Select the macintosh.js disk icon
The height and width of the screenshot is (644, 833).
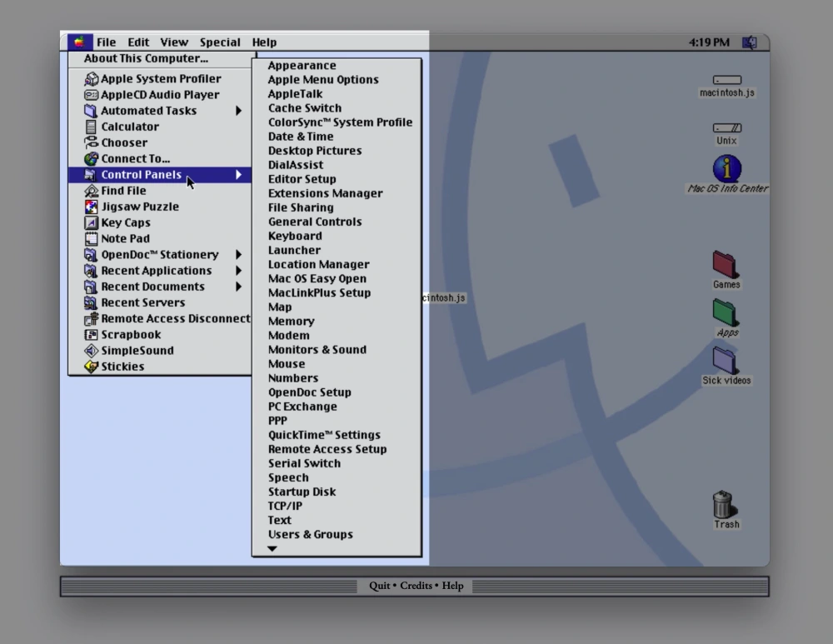726,80
